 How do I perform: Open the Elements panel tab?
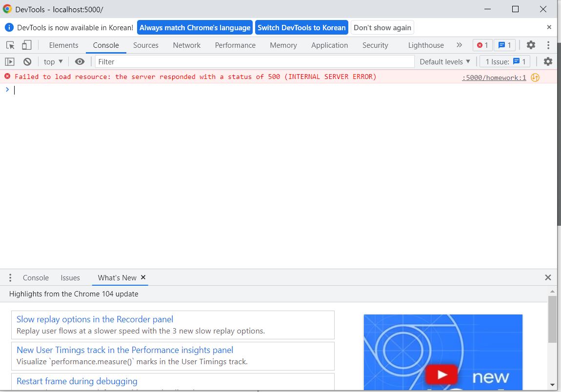tap(64, 45)
